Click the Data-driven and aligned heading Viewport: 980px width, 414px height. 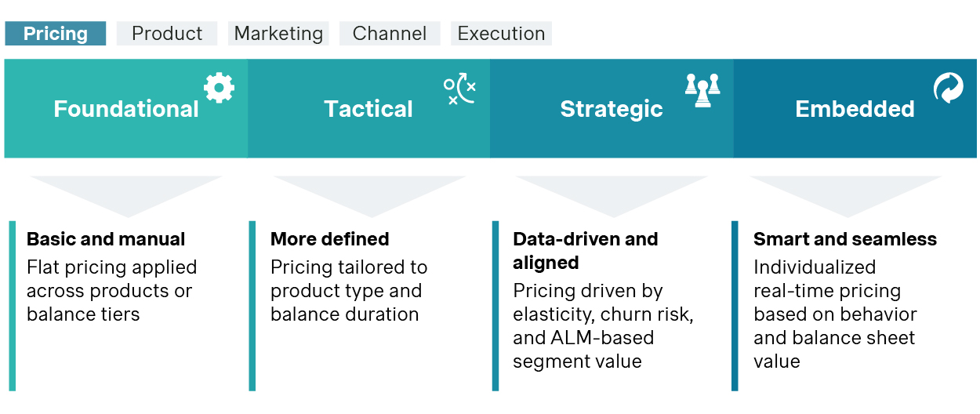586,251
